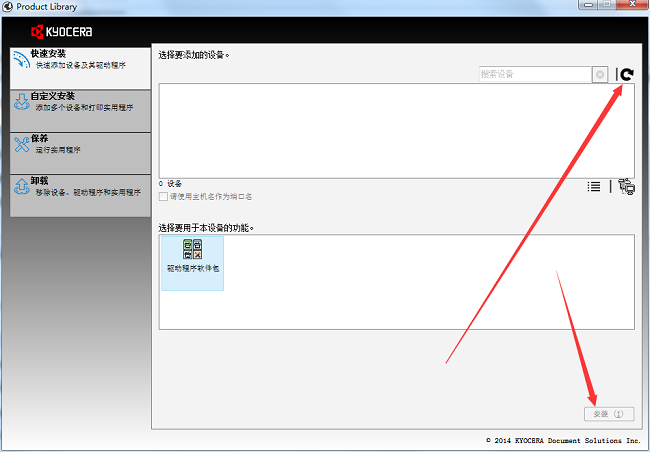
Task: Minimize the Product Library window
Action: [588, 4]
